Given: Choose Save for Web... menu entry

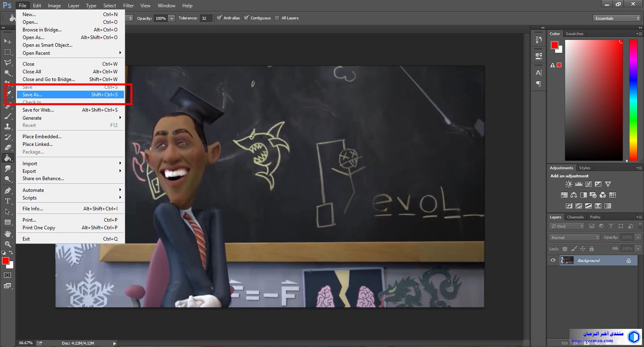Looking at the screenshot, I should coord(38,110).
